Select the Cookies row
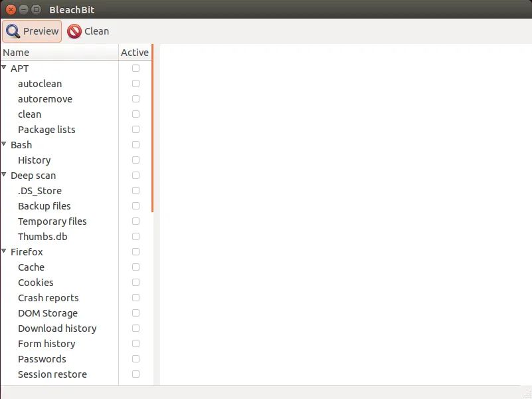This screenshot has width=532, height=399. pyautogui.click(x=36, y=282)
